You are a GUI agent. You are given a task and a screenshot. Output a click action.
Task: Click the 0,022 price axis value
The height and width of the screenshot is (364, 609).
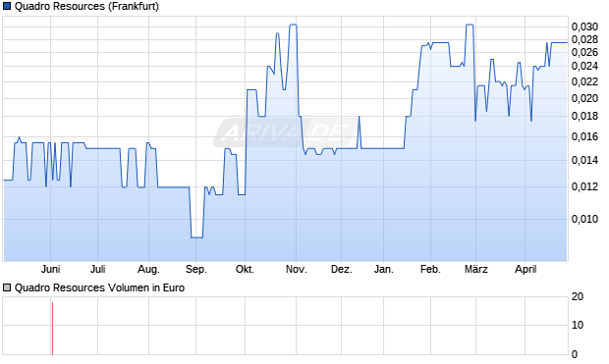584,81
